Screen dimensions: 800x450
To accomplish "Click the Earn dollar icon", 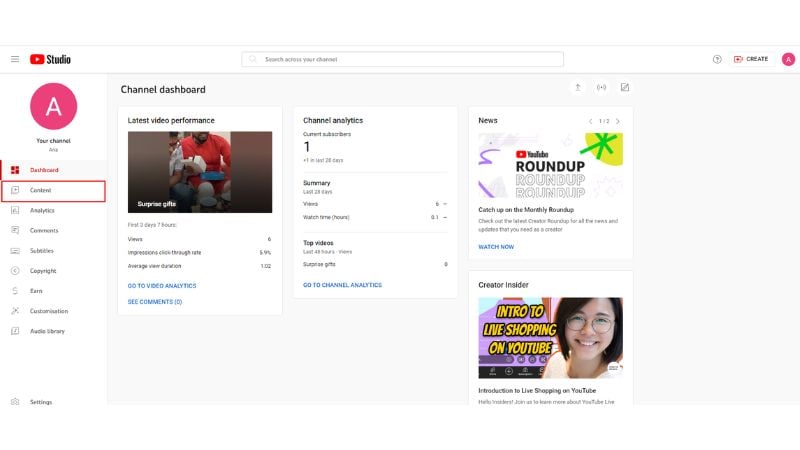I will 15,291.
